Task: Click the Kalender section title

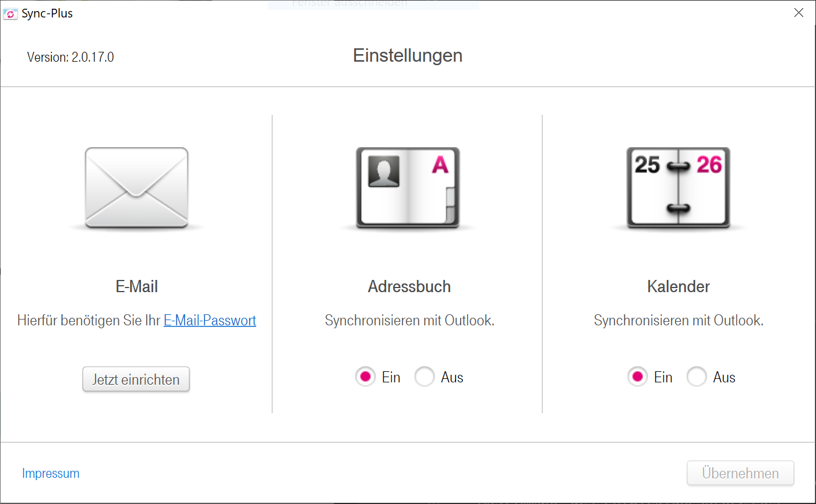Action: 679,286
